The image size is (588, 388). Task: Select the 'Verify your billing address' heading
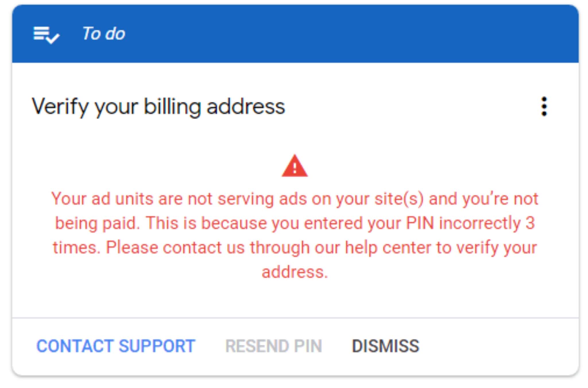[x=158, y=106]
